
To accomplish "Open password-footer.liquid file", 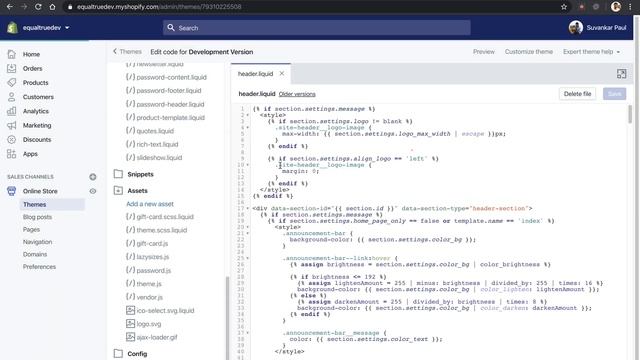I will [164, 91].
